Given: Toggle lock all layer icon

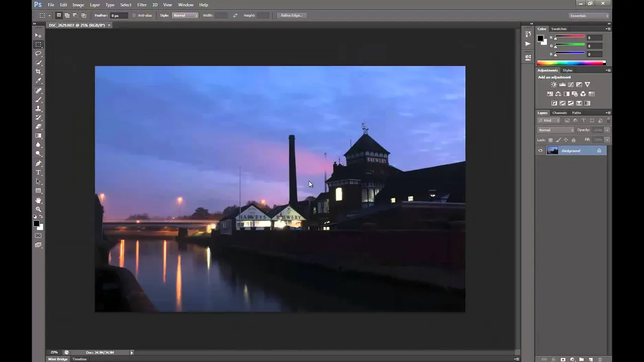Looking at the screenshot, I should 574,140.
